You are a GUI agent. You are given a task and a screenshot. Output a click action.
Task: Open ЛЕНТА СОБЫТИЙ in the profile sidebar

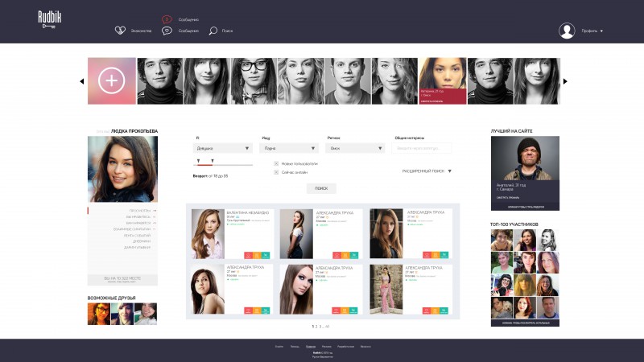click(137, 236)
